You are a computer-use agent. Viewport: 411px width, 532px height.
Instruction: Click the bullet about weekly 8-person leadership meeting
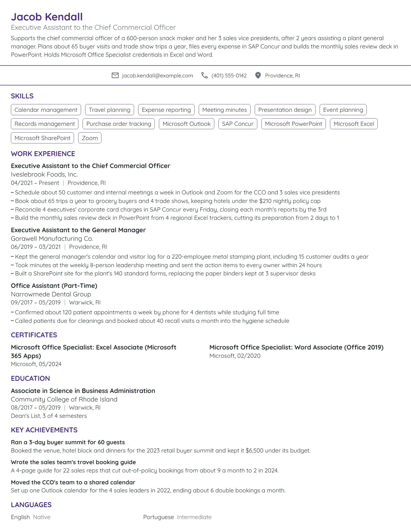166,265
